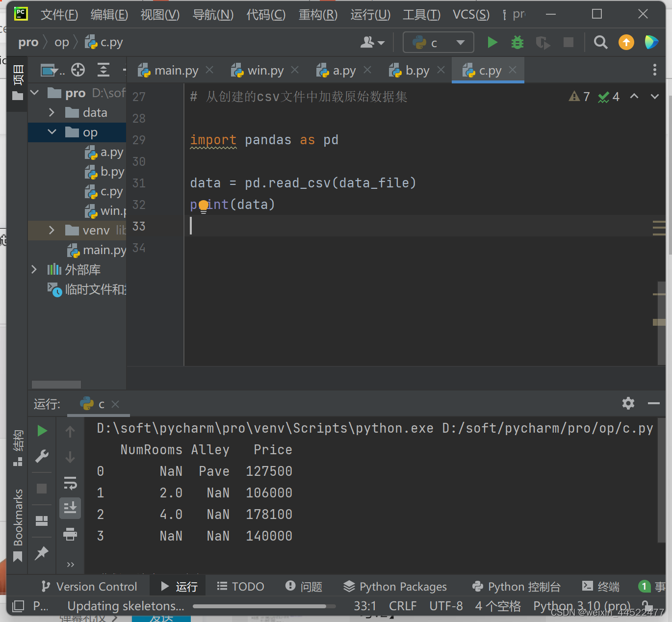Click the select opened file crosshair icon
The image size is (672, 622).
78,70
